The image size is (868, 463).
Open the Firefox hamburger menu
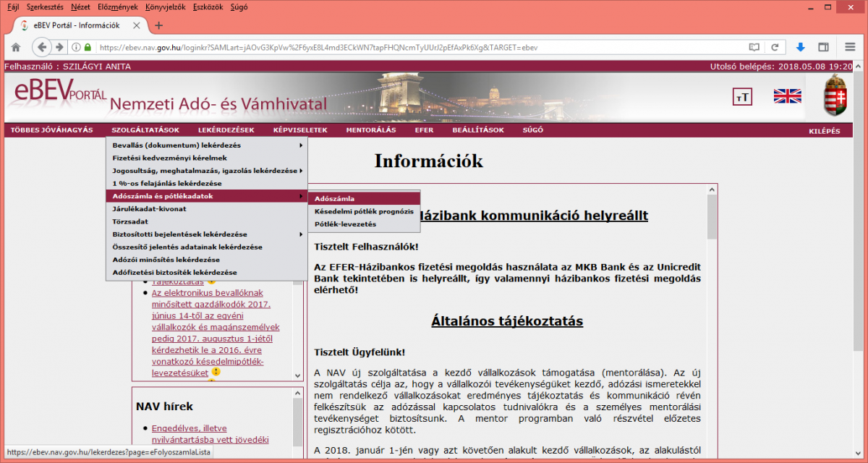(848, 47)
